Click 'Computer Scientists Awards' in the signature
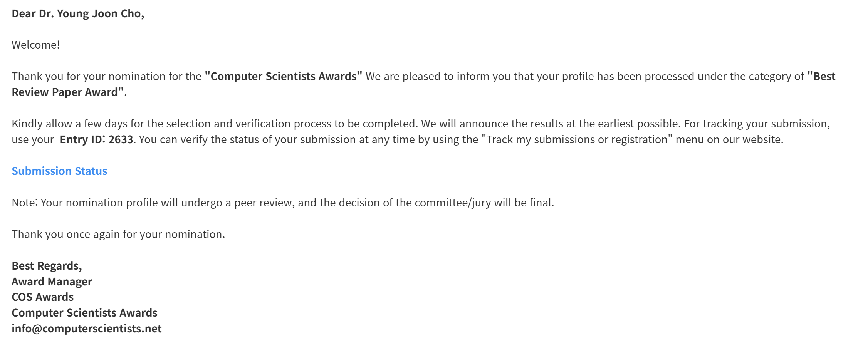This screenshot has height=342, width=868. [84, 313]
